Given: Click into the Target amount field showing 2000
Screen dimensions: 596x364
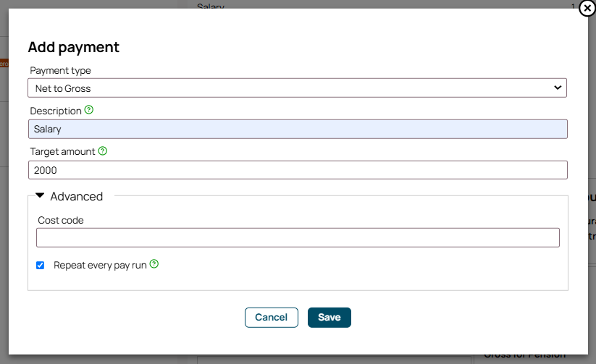Looking at the screenshot, I should coord(298,170).
